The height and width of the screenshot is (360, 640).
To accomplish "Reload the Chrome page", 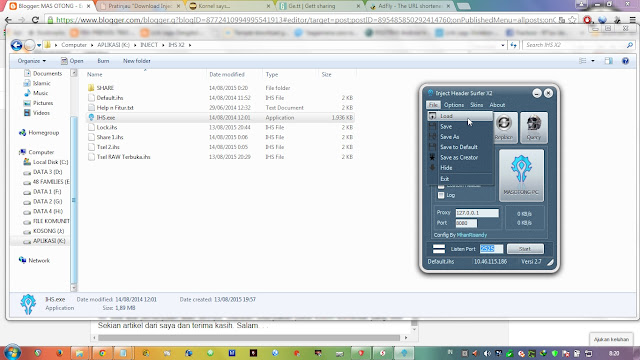I will point(36,19).
